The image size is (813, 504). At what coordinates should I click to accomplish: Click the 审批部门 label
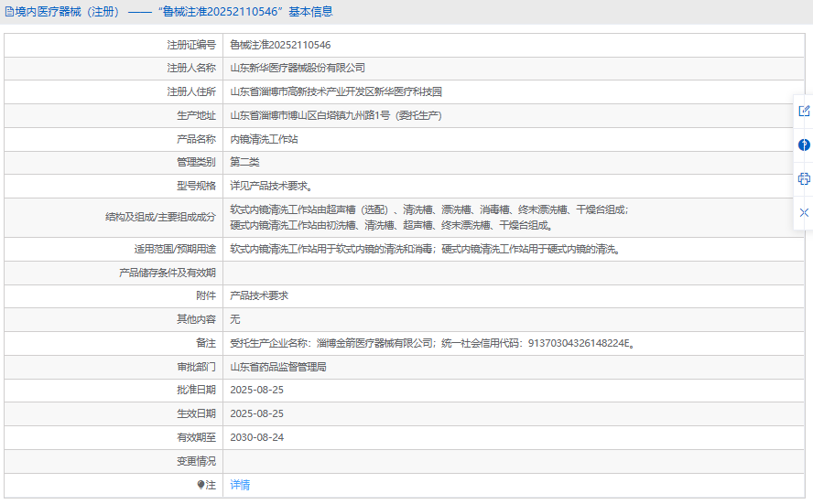(x=197, y=367)
